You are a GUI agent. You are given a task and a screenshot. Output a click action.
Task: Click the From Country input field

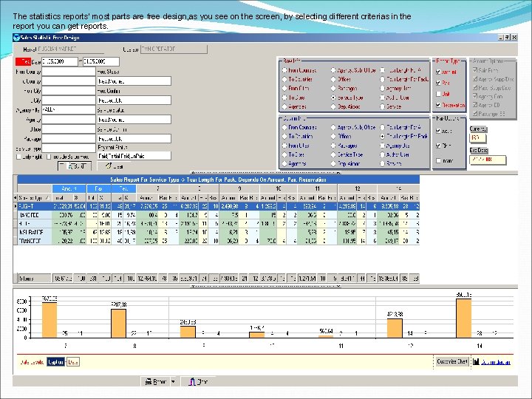coord(69,72)
